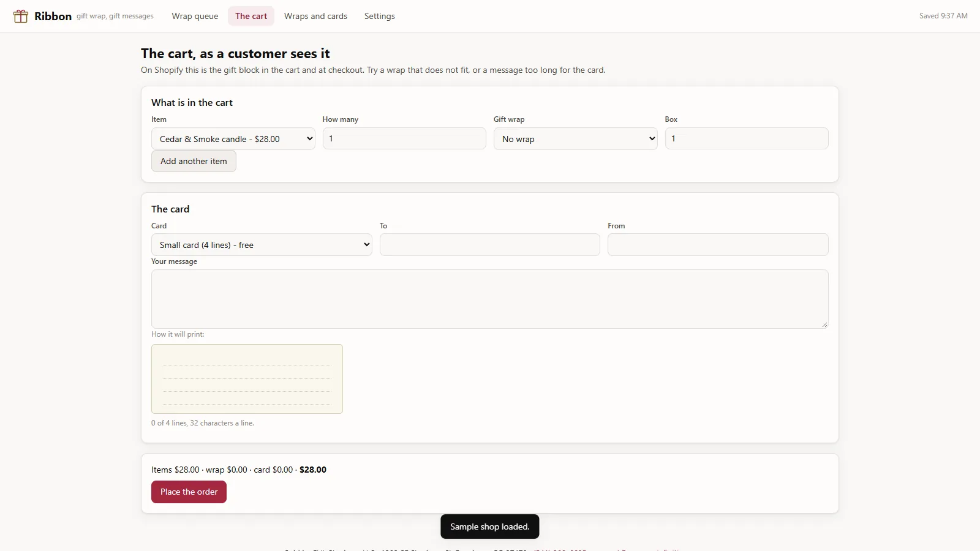Click the From sender field

718,245
